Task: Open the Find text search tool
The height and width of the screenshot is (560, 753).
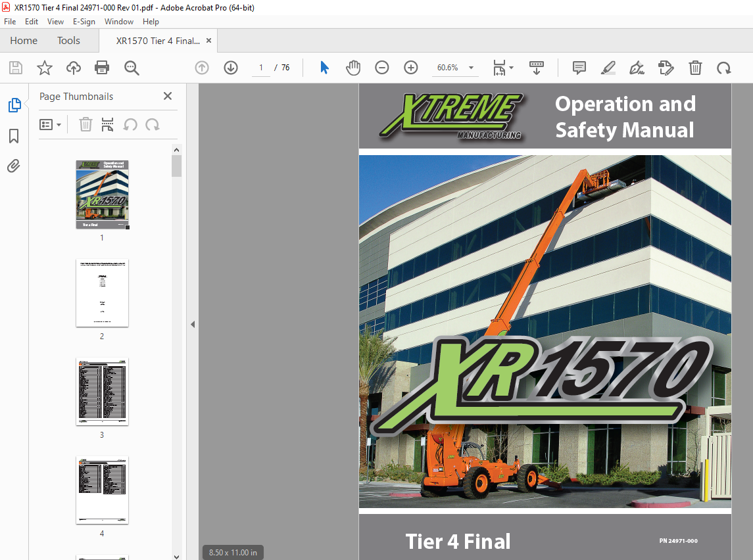Action: [131, 68]
